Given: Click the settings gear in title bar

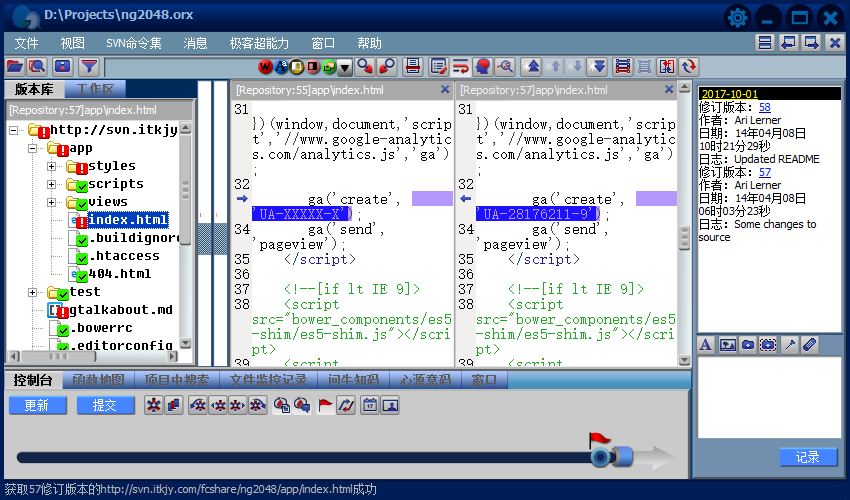Looking at the screenshot, I should pyautogui.click(x=737, y=18).
